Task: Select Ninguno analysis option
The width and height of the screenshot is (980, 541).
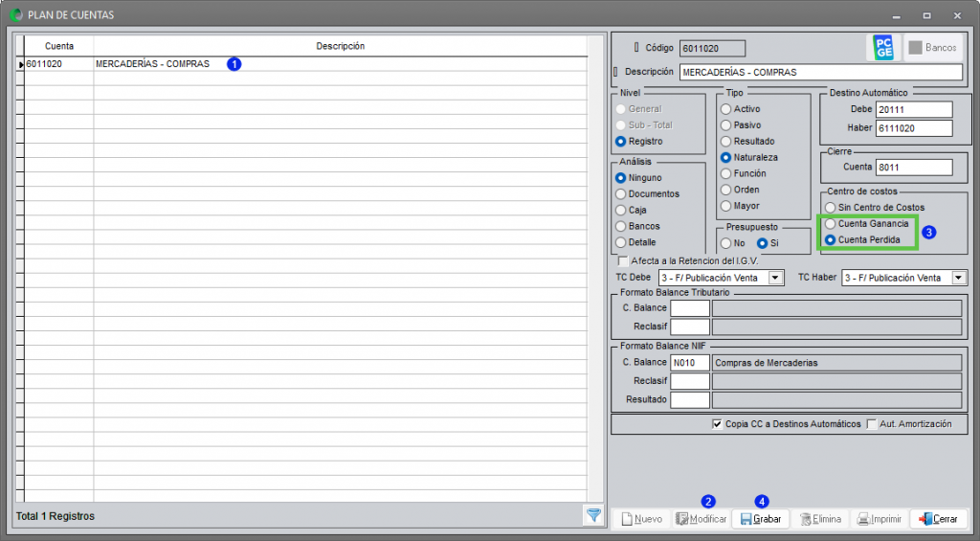Action: [620, 178]
